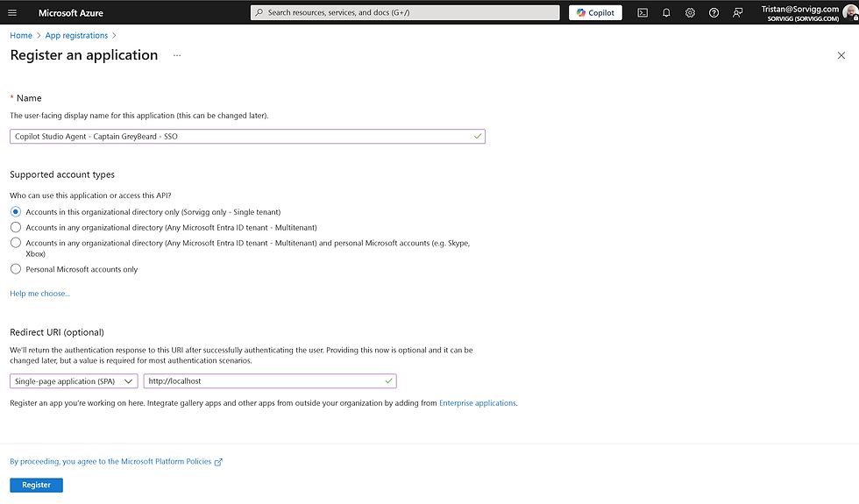Open Help me choose link
This screenshot has height=504, width=859.
40,294
